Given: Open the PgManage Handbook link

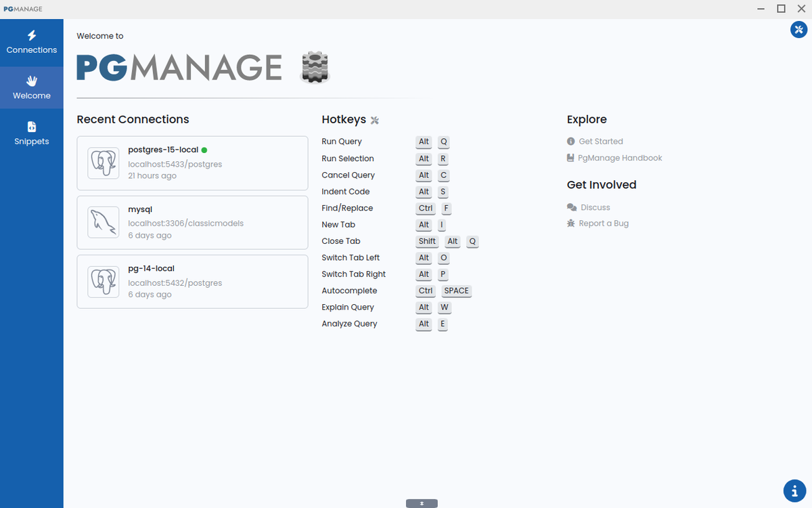Looking at the screenshot, I should point(620,158).
